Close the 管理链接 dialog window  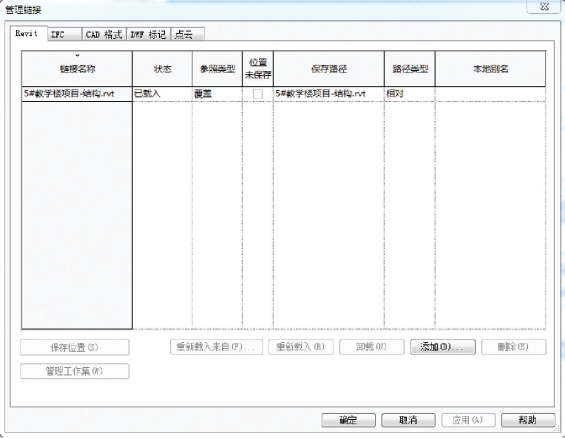pos(544,6)
